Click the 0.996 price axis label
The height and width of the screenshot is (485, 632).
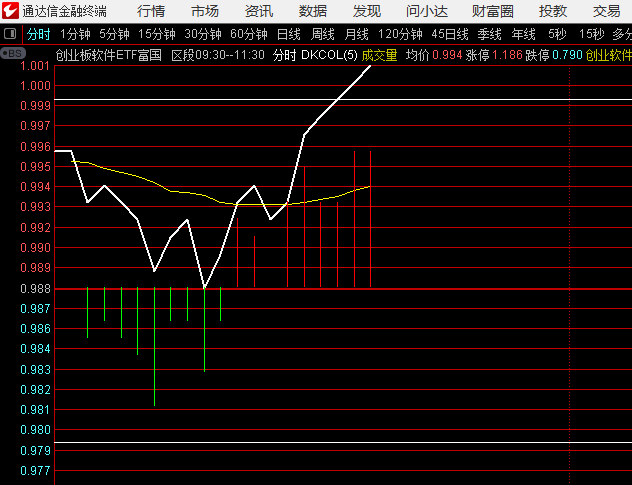[35, 146]
